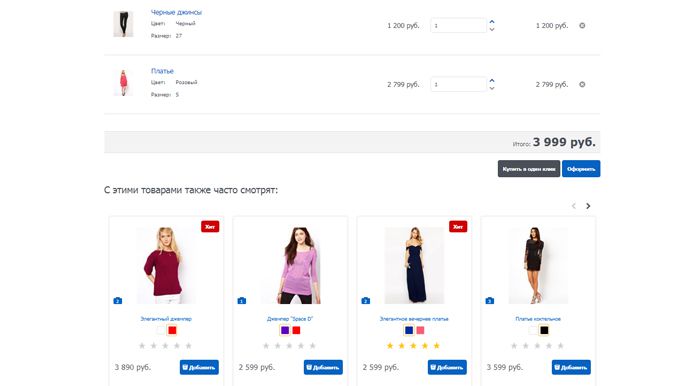Go to next carousel items arrow

point(588,206)
